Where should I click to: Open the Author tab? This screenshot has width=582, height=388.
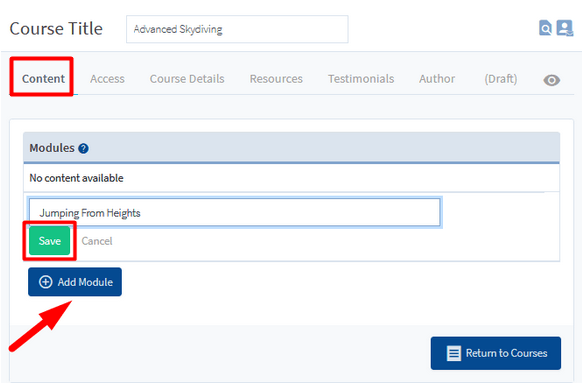coord(437,79)
